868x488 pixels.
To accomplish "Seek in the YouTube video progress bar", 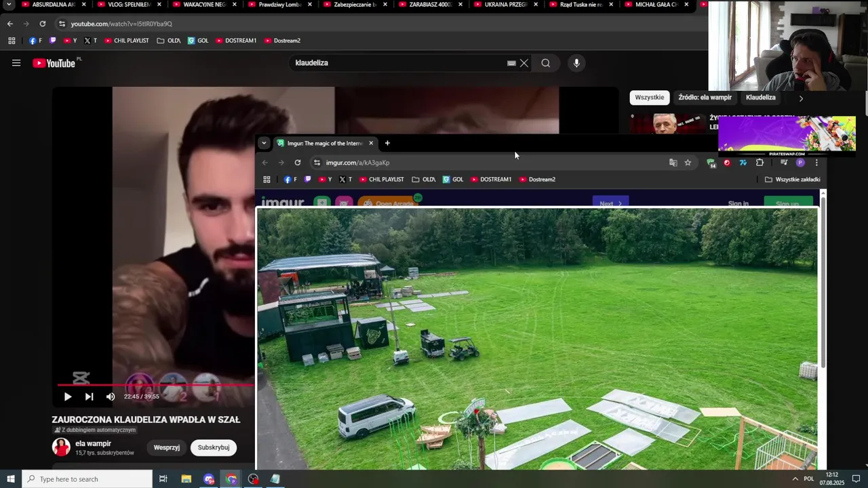I will [x=156, y=385].
